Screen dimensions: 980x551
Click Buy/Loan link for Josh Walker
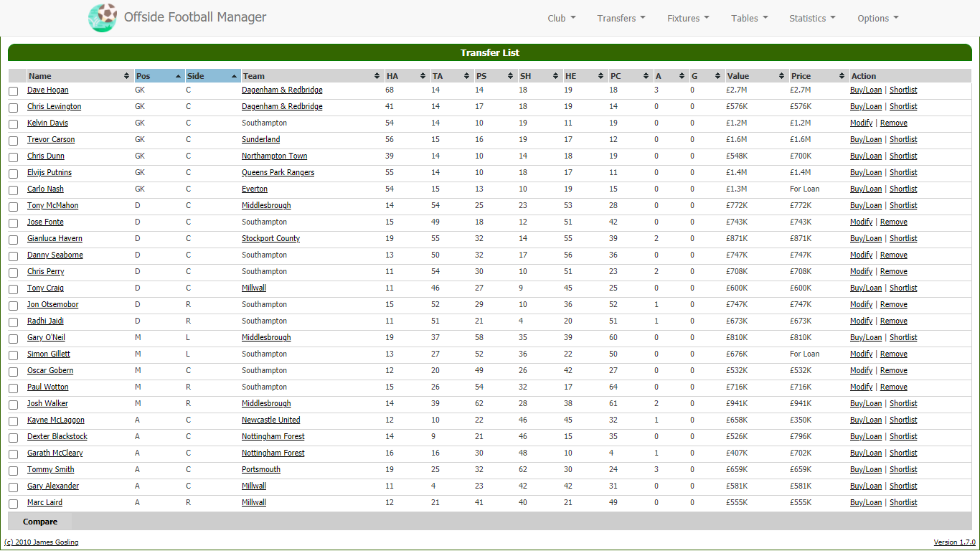point(865,403)
